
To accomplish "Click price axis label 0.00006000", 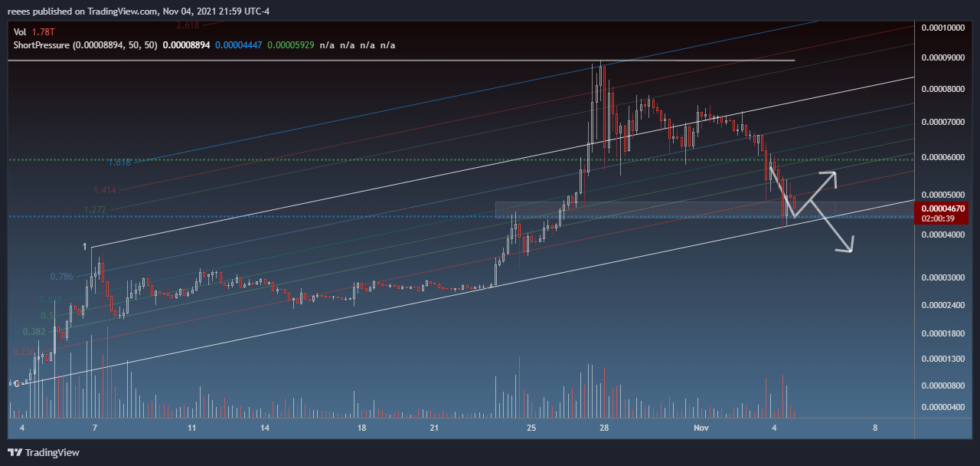I will [x=943, y=158].
